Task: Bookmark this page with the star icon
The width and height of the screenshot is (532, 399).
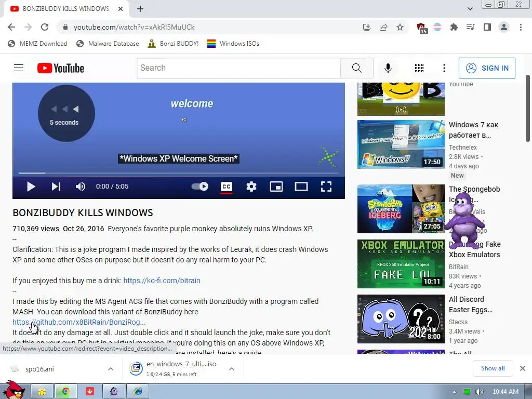Action: pos(400,27)
